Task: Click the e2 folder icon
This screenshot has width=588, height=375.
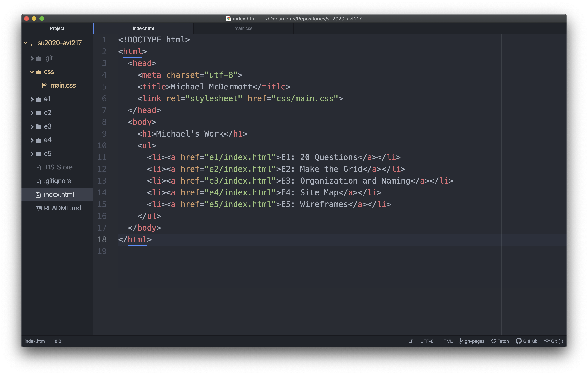Action: click(39, 113)
